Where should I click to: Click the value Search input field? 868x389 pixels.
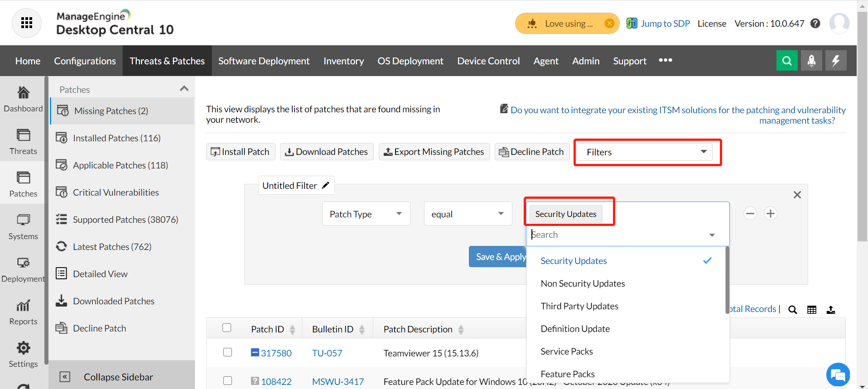coord(616,235)
